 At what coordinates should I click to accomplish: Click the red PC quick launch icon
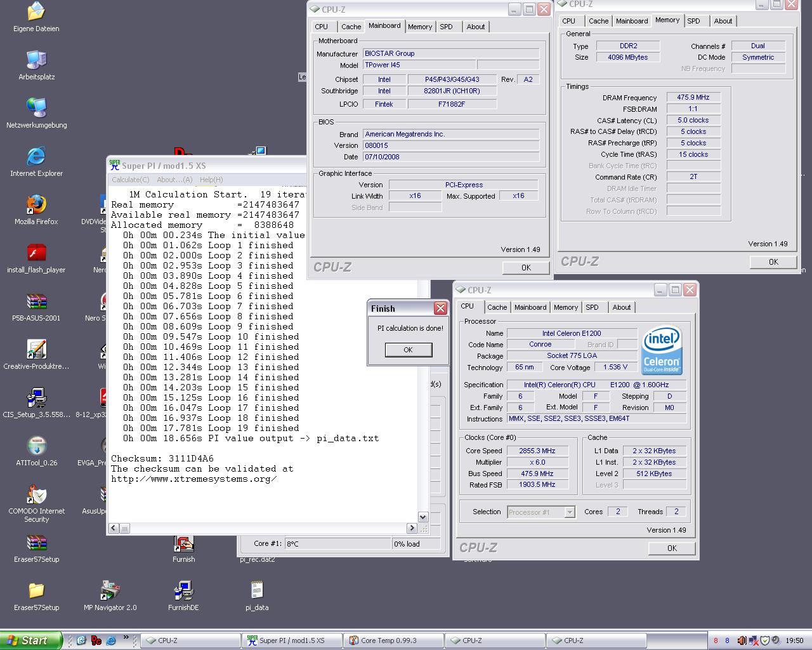[x=96, y=640]
